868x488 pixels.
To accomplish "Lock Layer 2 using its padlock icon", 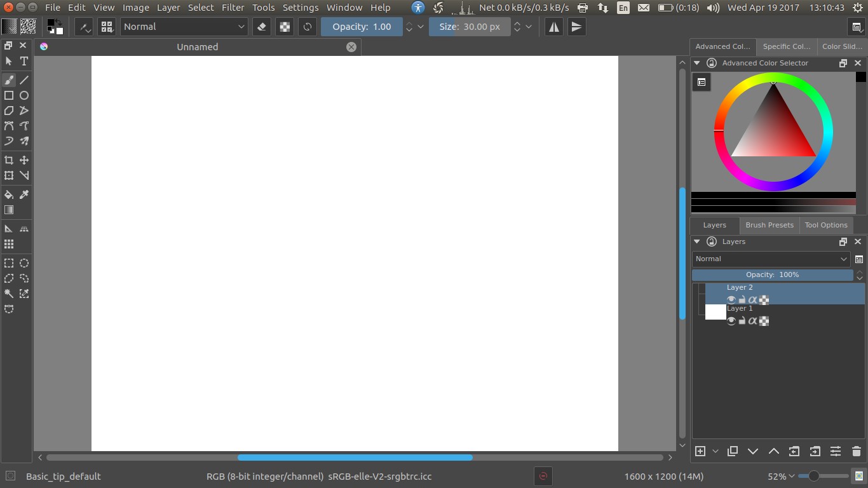I will (742, 299).
